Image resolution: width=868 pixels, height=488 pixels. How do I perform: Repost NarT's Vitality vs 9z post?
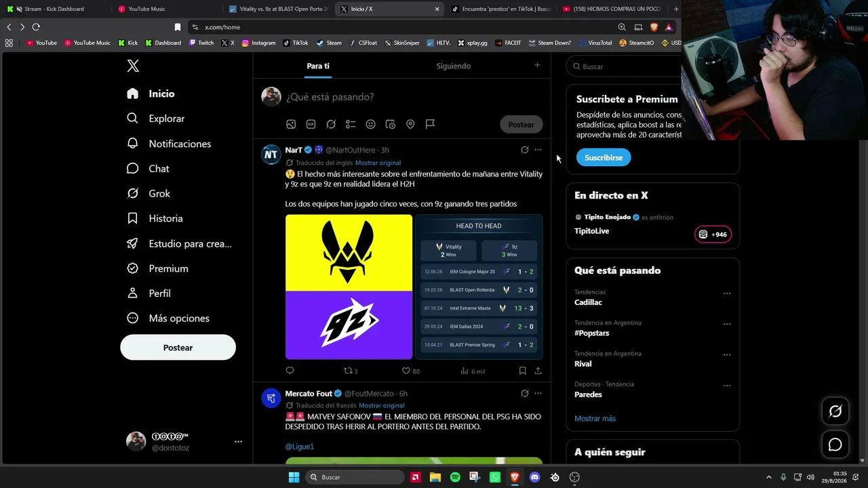coord(351,371)
